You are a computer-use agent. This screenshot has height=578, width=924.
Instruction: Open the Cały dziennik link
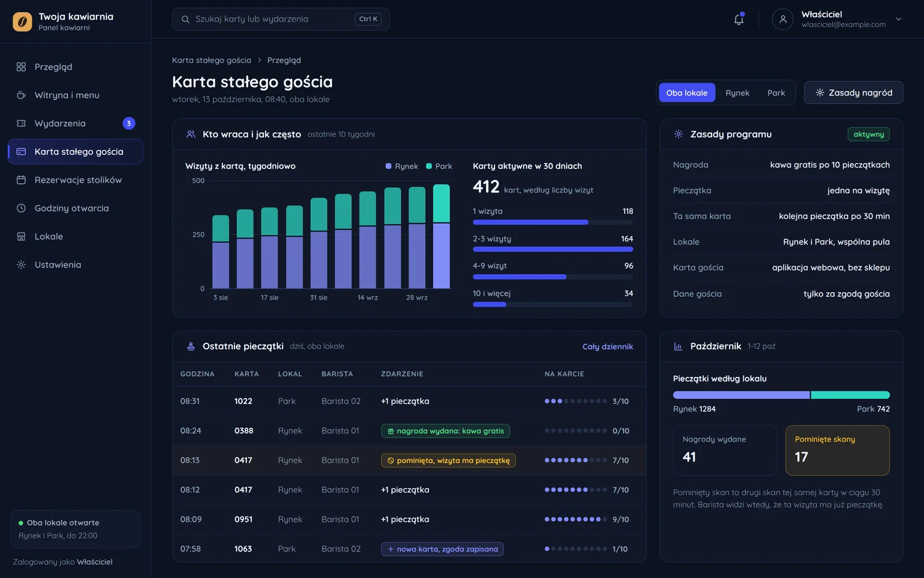click(608, 347)
